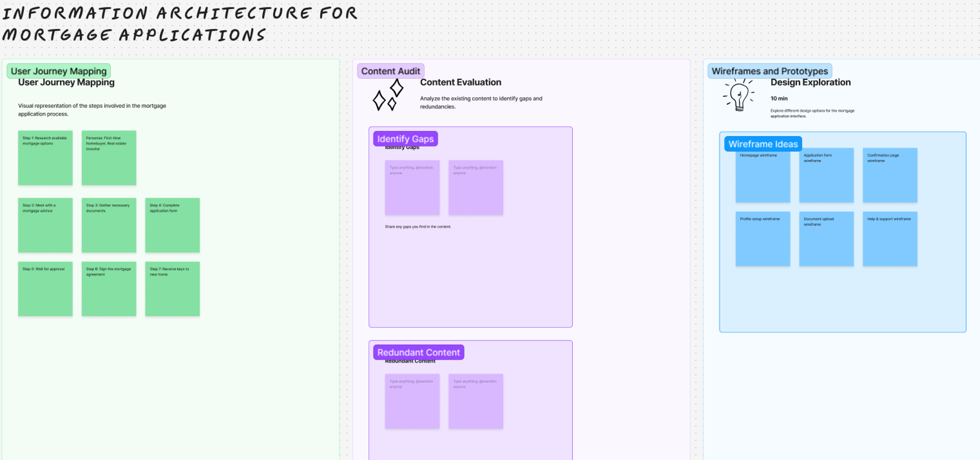Click first empty sticky in Identify Gaps
The image size is (980, 460).
(412, 187)
